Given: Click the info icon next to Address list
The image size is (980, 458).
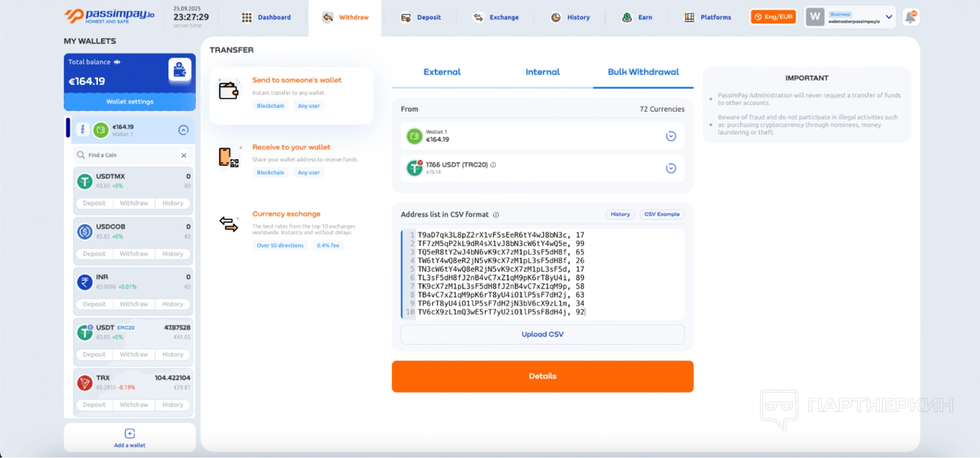Looking at the screenshot, I should 496,215.
